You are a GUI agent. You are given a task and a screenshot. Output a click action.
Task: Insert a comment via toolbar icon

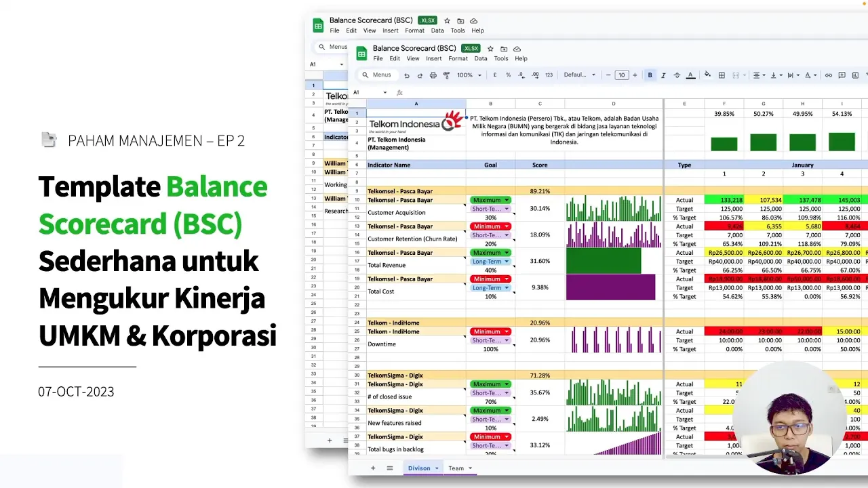[x=842, y=75]
